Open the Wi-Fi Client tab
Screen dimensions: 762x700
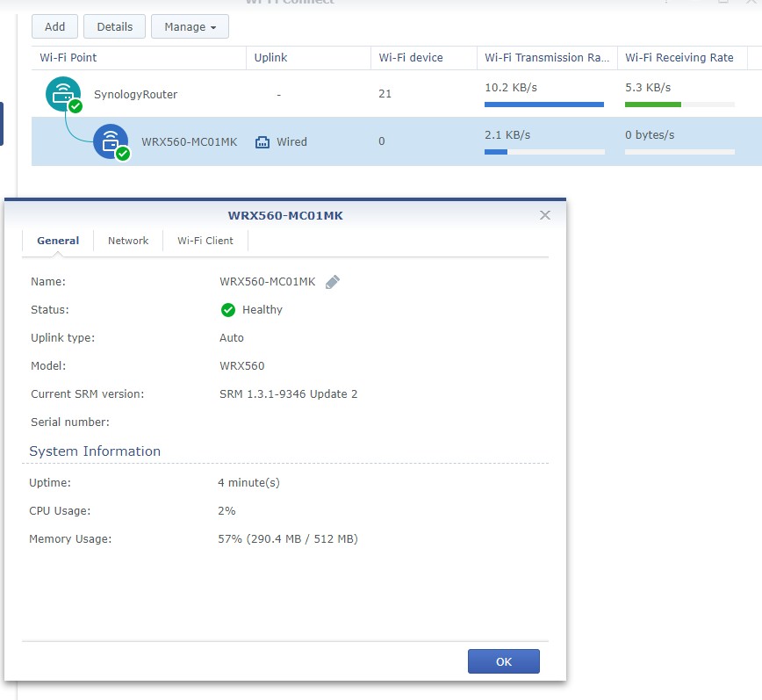point(205,241)
